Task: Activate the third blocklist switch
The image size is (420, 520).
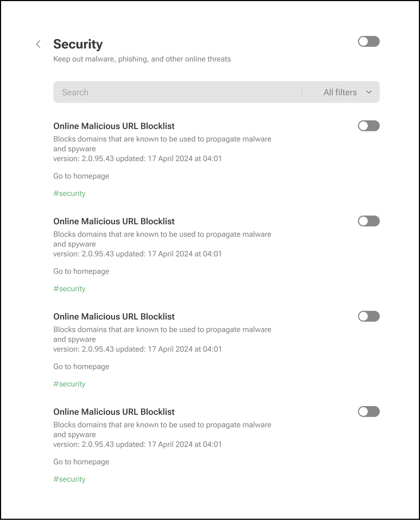Action: [x=368, y=316]
